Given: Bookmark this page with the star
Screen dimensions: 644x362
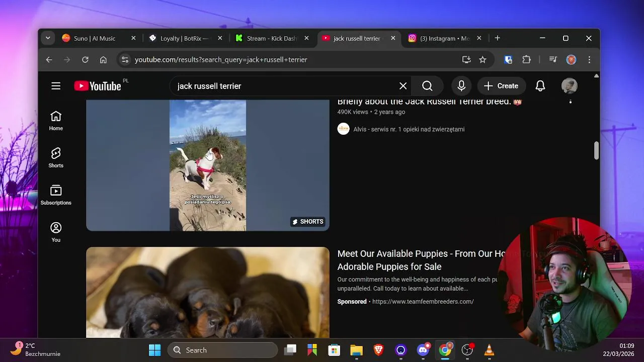Looking at the screenshot, I should point(482,59).
